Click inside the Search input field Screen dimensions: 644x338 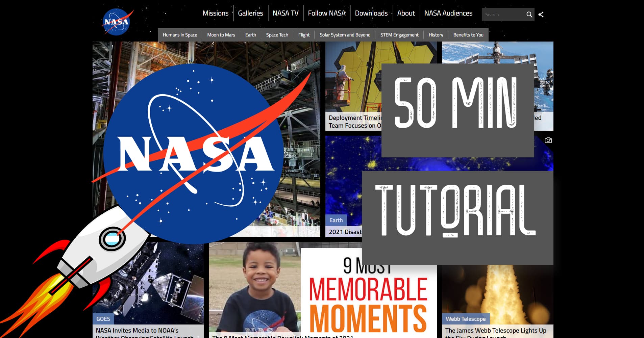coord(503,15)
